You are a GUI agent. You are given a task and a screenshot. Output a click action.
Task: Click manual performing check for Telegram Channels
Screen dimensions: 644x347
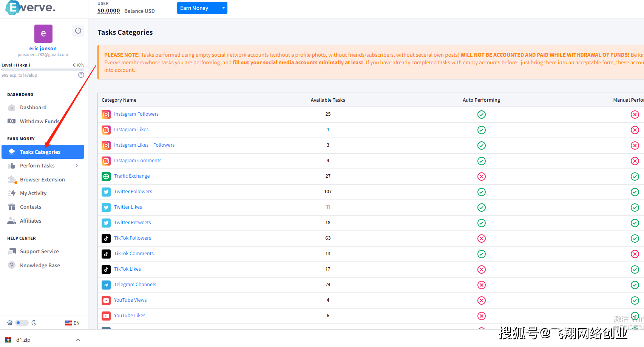[635, 285]
